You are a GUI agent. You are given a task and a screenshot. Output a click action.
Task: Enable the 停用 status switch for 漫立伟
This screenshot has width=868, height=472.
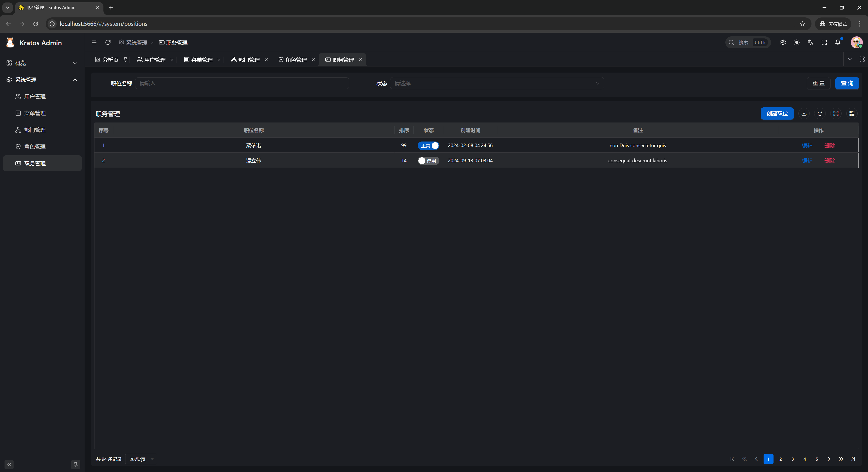click(x=428, y=161)
